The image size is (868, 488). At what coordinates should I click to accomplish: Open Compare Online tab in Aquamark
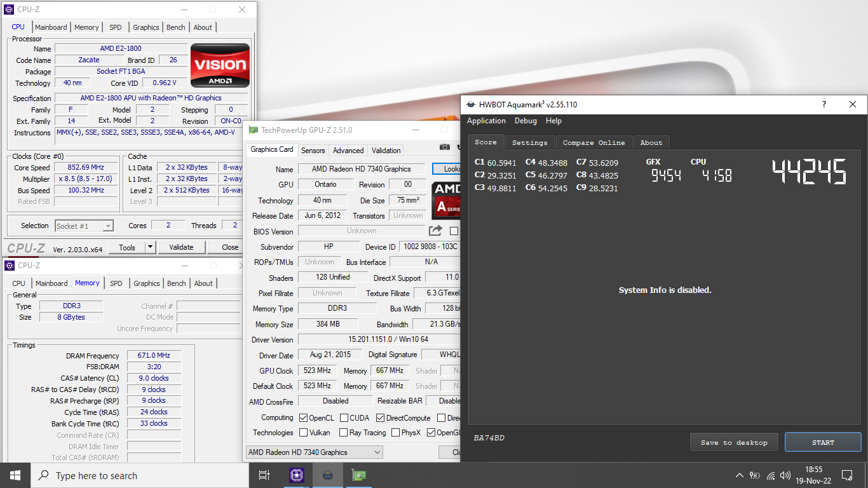click(x=595, y=143)
